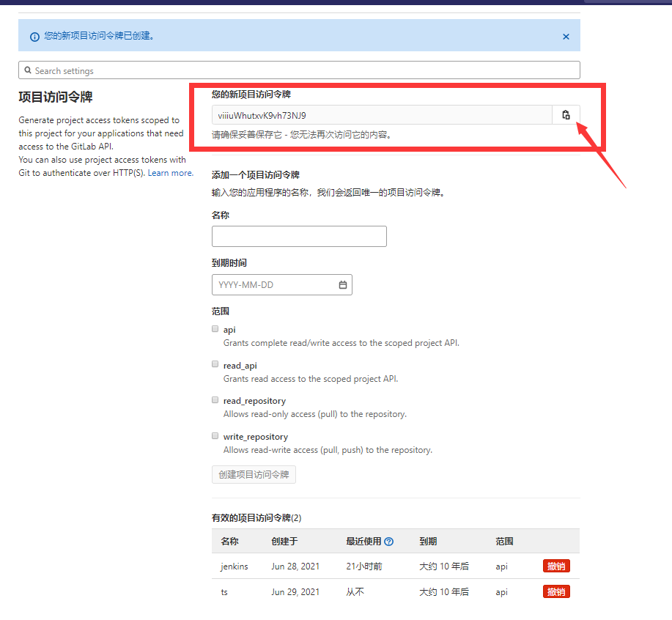Image resolution: width=672 pixels, height=620 pixels.
Task: Open the Learn more link
Action: (169, 172)
